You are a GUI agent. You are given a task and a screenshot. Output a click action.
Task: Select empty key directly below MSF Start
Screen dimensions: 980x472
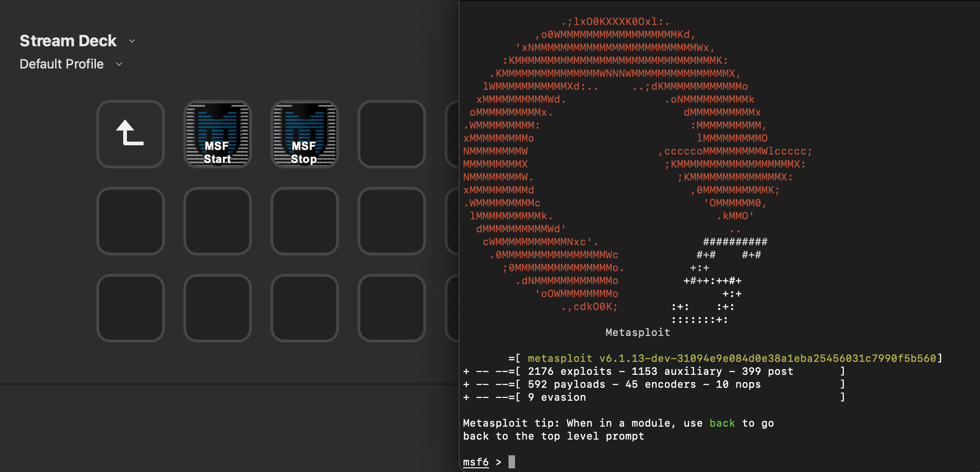pyautogui.click(x=217, y=221)
